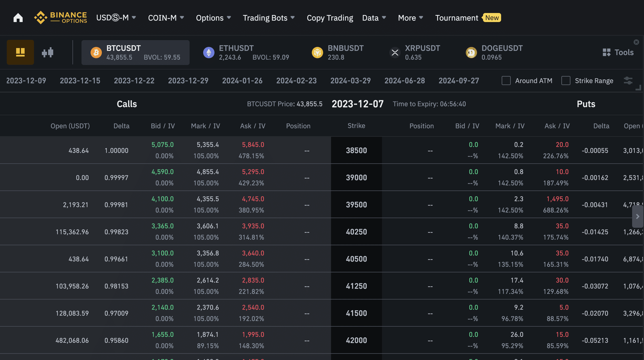Click call ask 5,845.0 for strike 38500
Image resolution: width=644 pixels, height=360 pixels.
pyautogui.click(x=253, y=145)
